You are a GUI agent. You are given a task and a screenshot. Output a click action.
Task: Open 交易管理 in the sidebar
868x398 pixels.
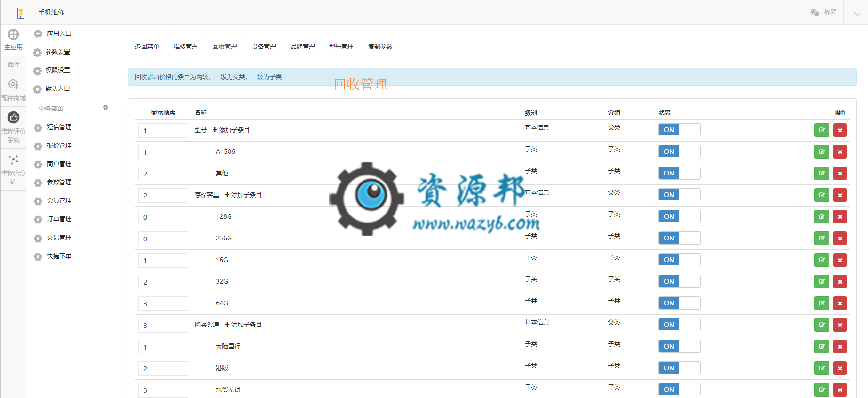pyautogui.click(x=59, y=238)
